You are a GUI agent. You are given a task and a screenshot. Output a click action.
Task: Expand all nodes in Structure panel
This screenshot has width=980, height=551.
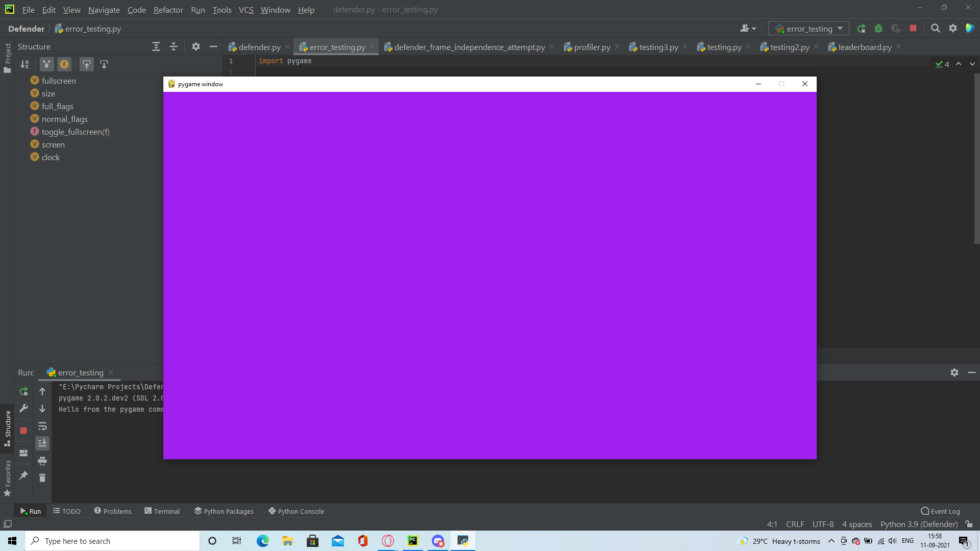click(x=156, y=46)
